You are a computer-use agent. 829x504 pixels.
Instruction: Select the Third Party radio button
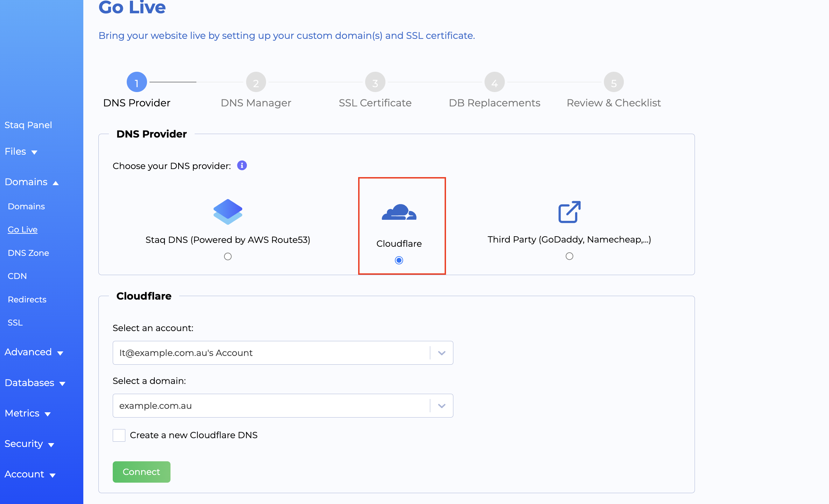(x=569, y=256)
